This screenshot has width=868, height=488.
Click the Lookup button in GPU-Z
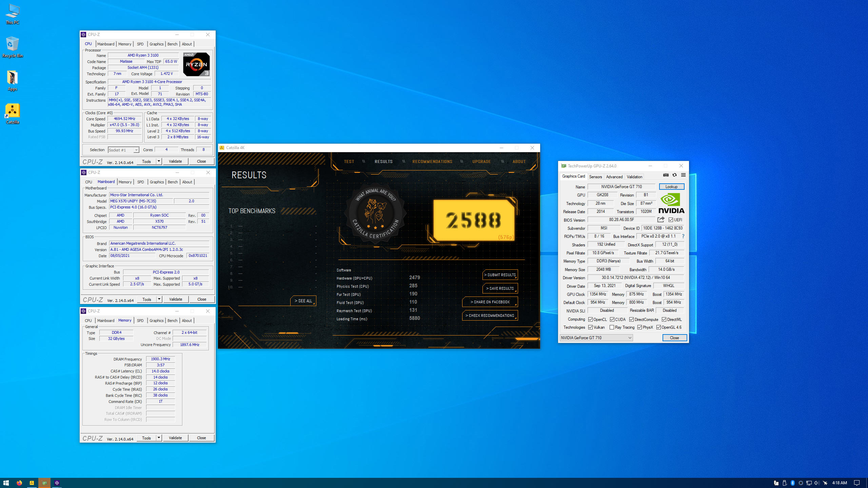coord(671,187)
